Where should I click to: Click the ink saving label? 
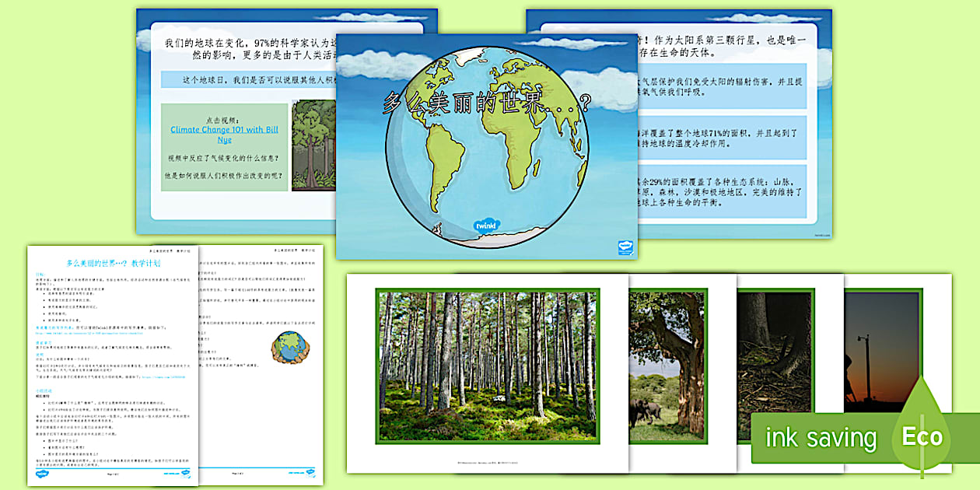pyautogui.click(x=821, y=438)
